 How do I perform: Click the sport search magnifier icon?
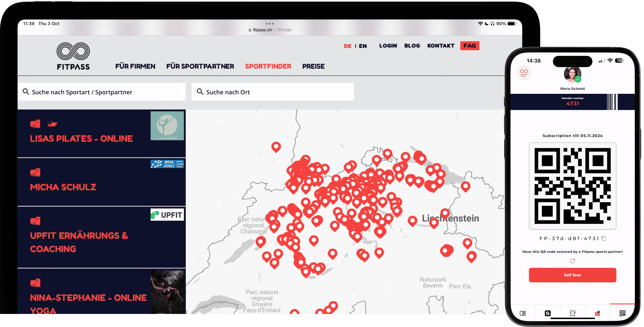click(26, 91)
